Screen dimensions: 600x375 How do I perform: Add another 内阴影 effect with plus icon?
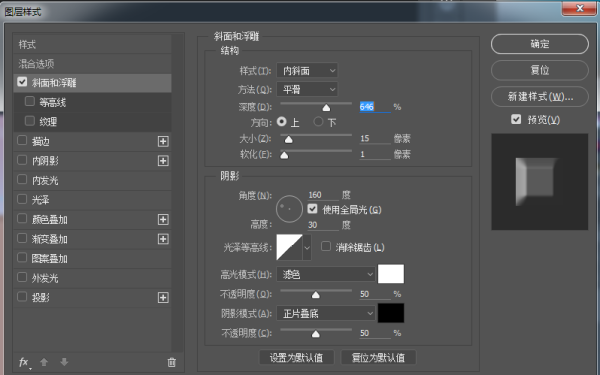[x=163, y=161]
